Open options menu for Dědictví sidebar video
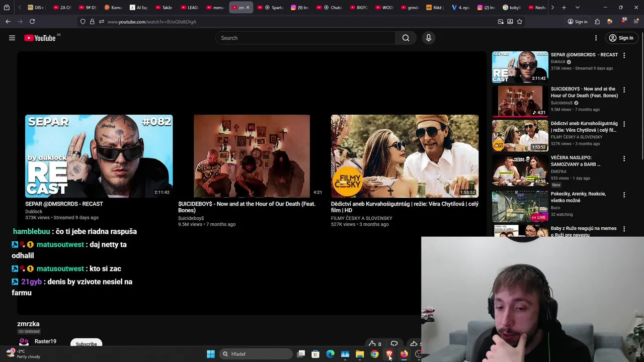Image resolution: width=644 pixels, height=362 pixels. pyautogui.click(x=624, y=124)
